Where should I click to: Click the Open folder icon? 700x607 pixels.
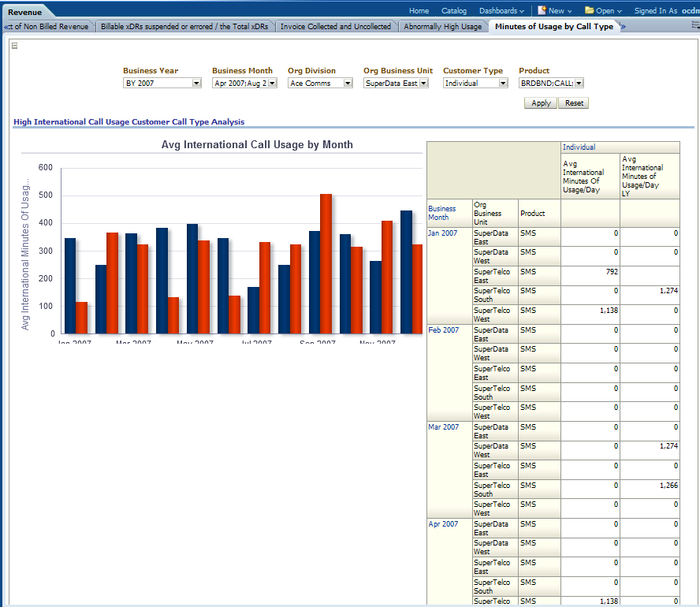point(589,11)
